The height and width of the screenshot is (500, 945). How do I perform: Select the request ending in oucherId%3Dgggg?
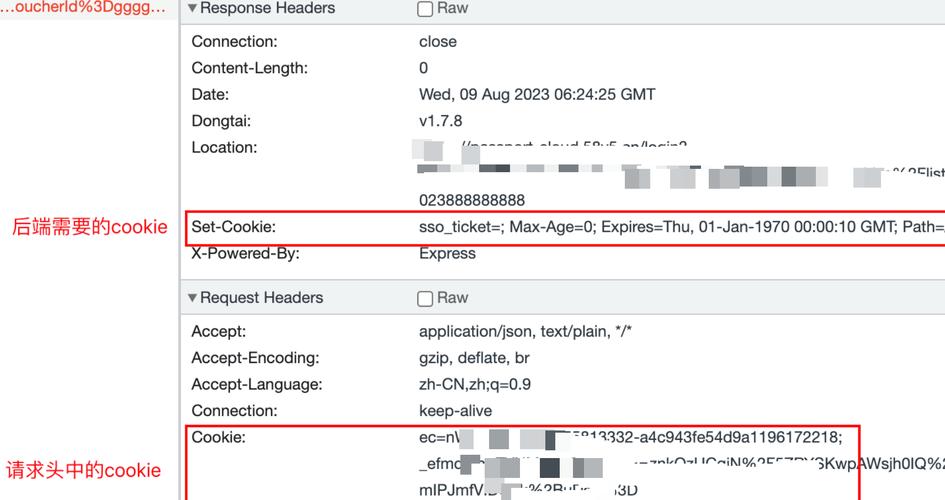click(83, 8)
